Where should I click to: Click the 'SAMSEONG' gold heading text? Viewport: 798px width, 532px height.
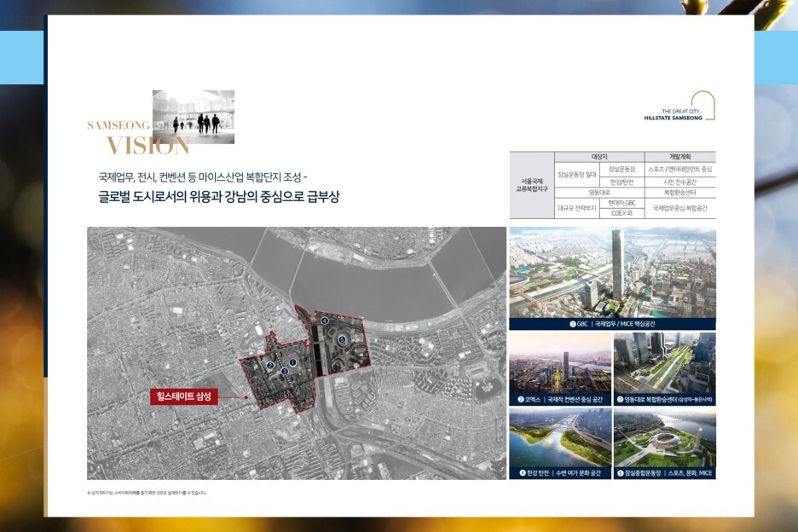119,125
